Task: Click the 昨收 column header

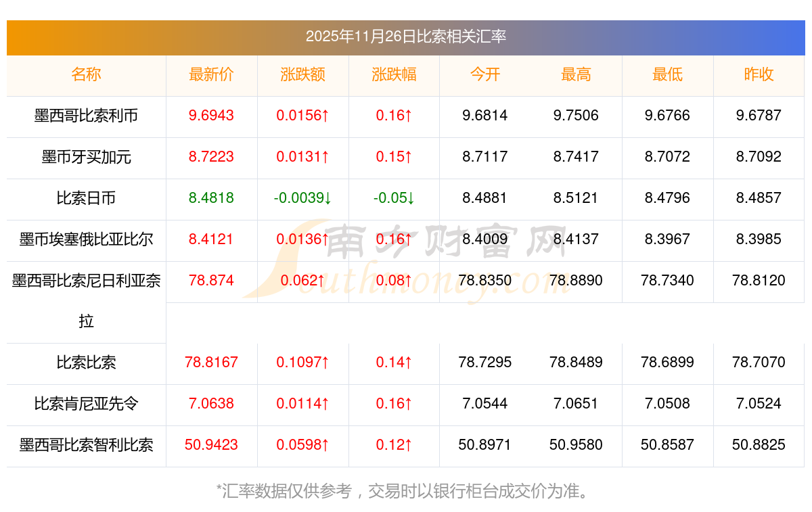Action: 759,74
